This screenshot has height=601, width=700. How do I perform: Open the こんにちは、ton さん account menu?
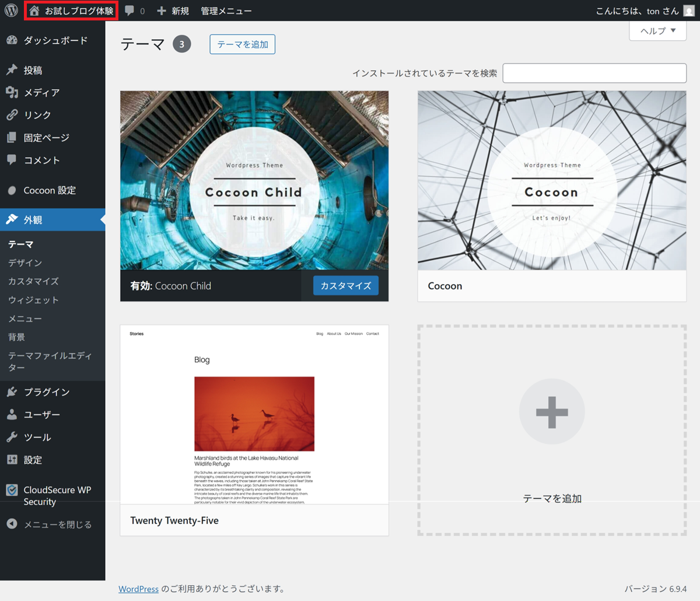pos(645,11)
